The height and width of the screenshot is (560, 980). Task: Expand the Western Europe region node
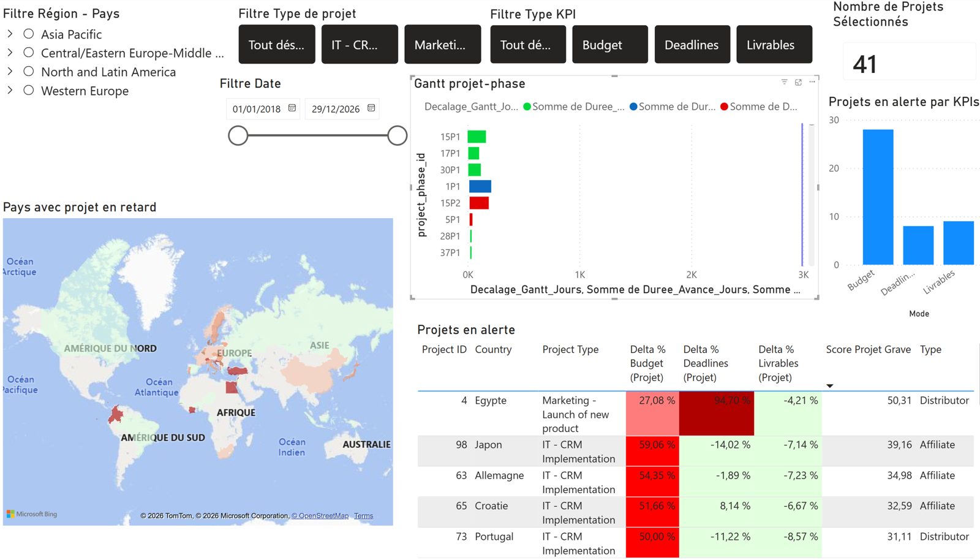click(x=10, y=90)
